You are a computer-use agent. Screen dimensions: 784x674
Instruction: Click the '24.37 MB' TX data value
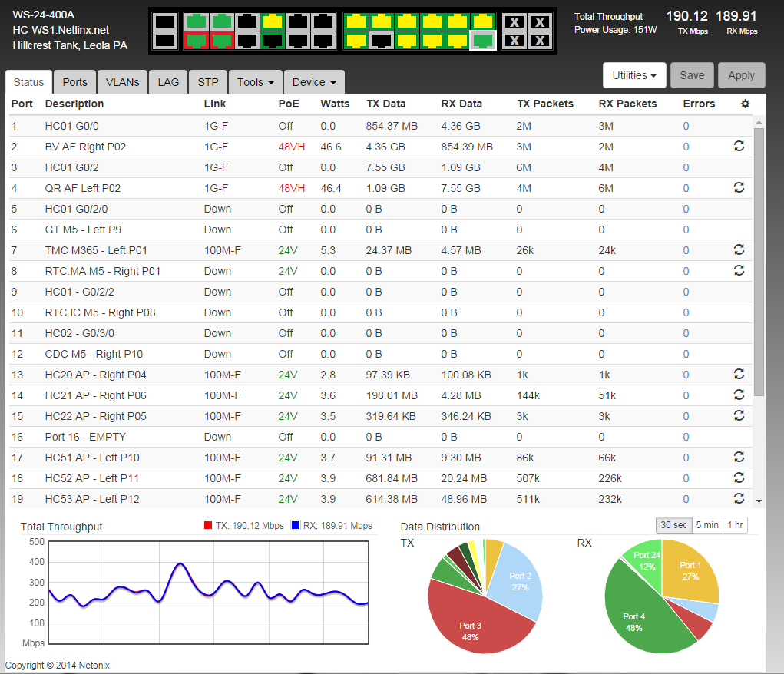tap(389, 250)
